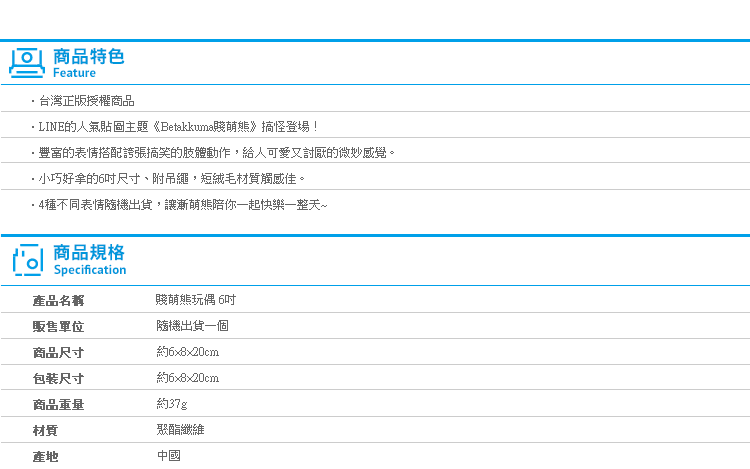Click the 賤萌熊玩偶 6吋 value
This screenshot has height=469, width=750.
[196, 300]
